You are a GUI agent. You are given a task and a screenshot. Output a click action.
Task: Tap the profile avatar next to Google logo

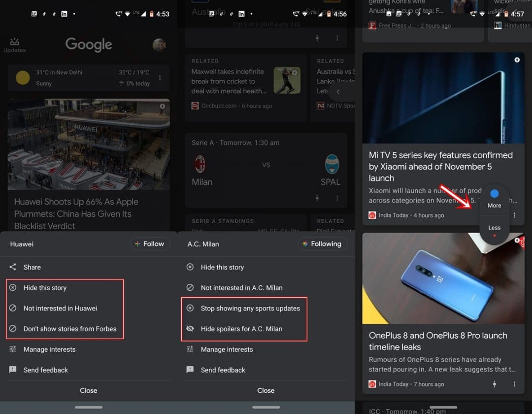point(159,44)
